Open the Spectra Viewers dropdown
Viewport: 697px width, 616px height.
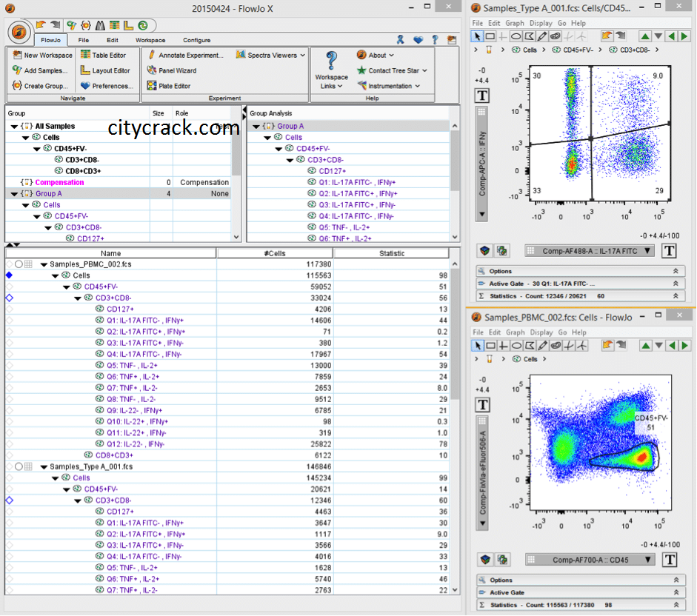(x=270, y=55)
